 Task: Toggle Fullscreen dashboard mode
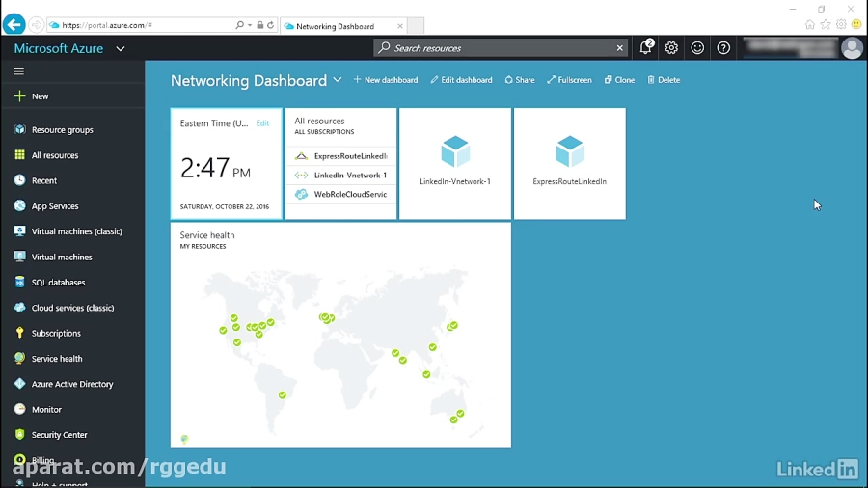(569, 80)
